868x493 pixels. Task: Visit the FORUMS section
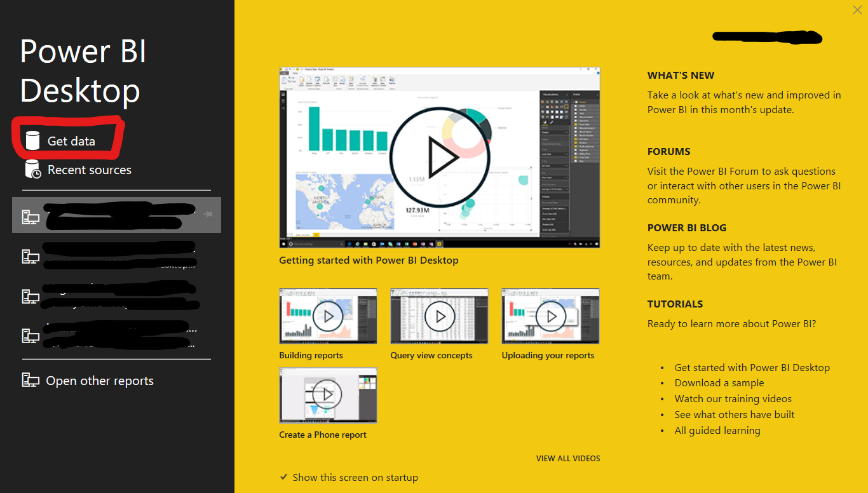click(x=668, y=152)
